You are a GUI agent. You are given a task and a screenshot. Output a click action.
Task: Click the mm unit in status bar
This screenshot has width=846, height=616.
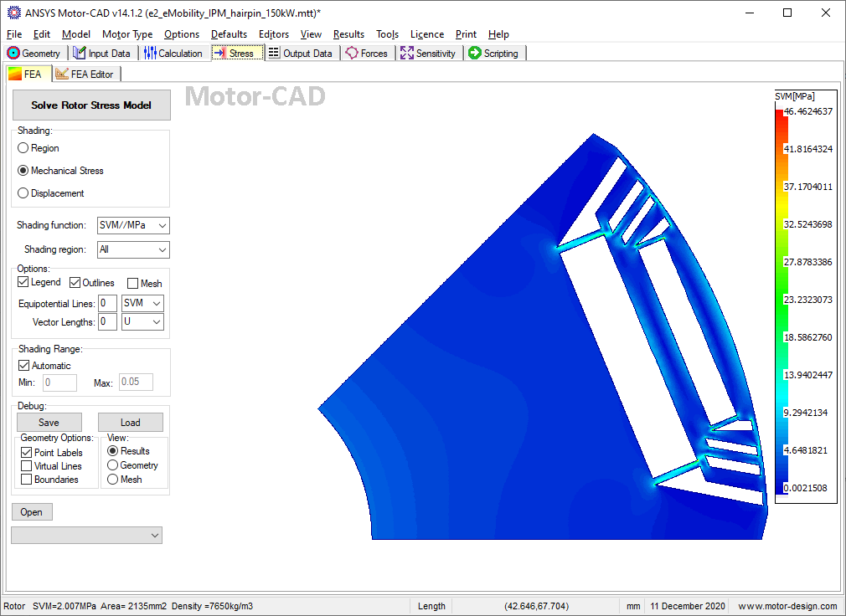click(633, 606)
